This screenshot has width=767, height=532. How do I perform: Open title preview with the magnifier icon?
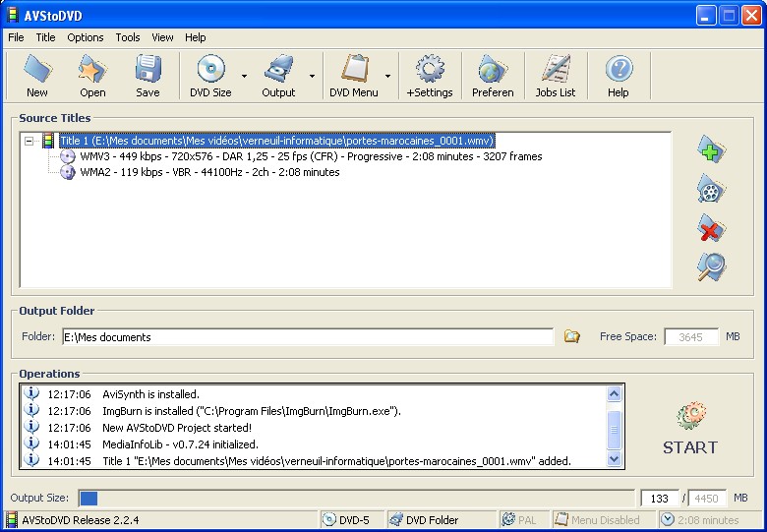[710, 266]
